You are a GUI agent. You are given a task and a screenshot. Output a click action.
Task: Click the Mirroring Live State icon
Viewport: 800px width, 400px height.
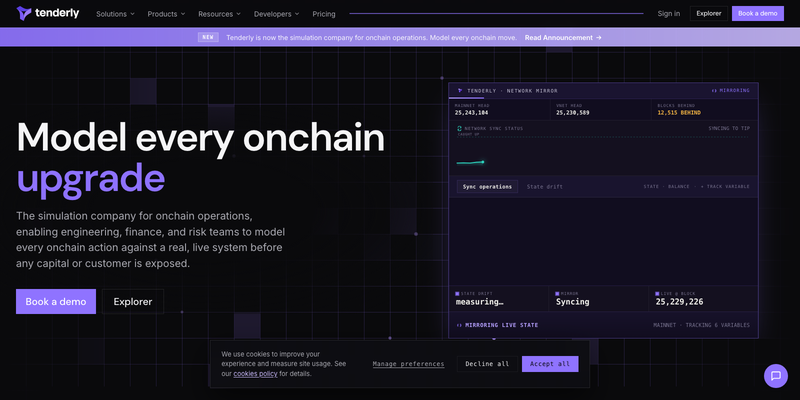pyautogui.click(x=459, y=325)
